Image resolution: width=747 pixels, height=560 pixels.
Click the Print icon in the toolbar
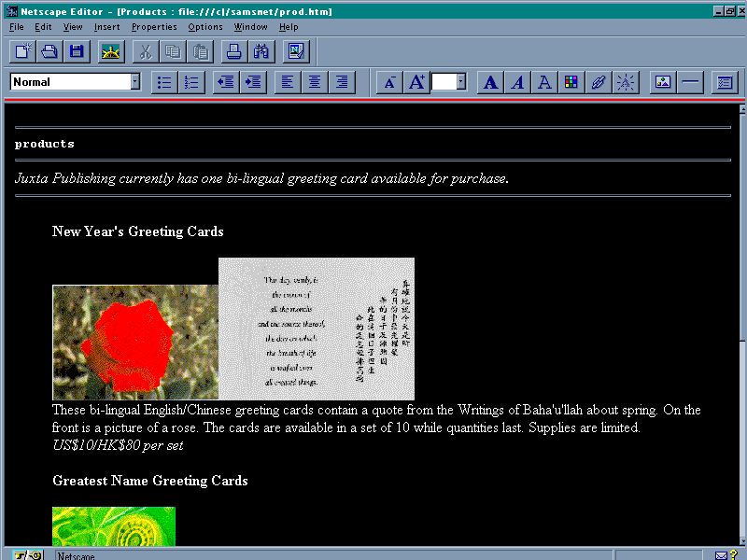point(234,51)
